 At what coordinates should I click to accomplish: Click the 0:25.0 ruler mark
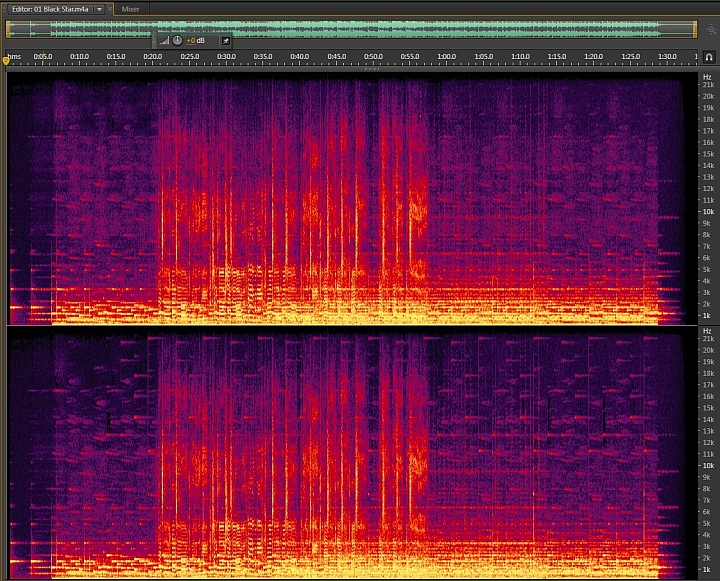click(190, 56)
